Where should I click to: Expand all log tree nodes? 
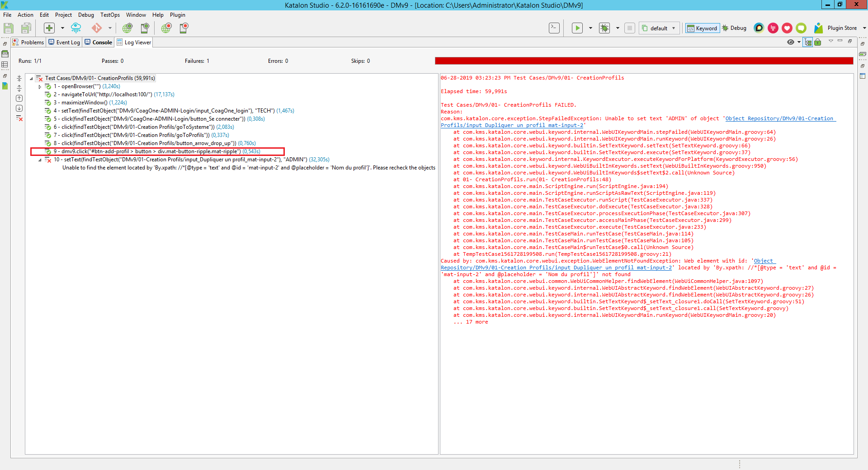[19, 89]
